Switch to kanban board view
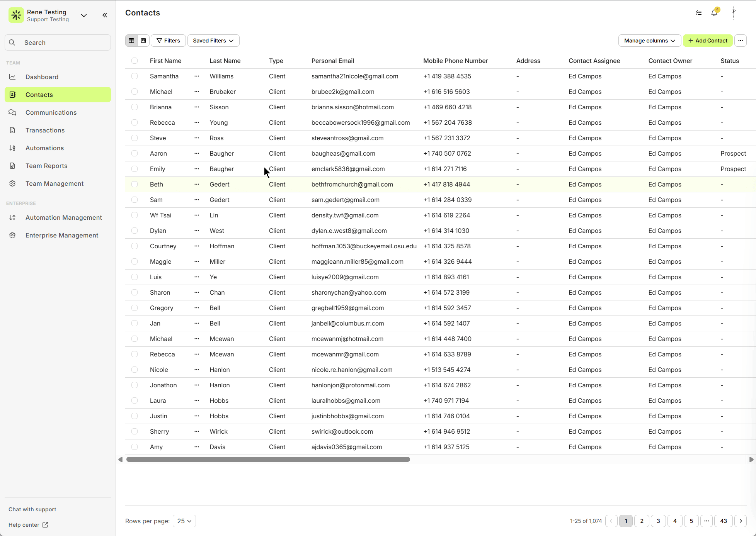Screen dimensions: 756x536 tap(143, 41)
